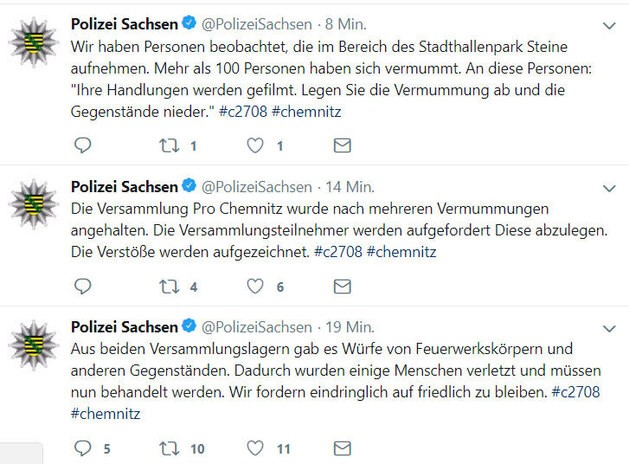Send the fireworks tweet via envelope icon
629x464 pixels.
[x=341, y=448]
